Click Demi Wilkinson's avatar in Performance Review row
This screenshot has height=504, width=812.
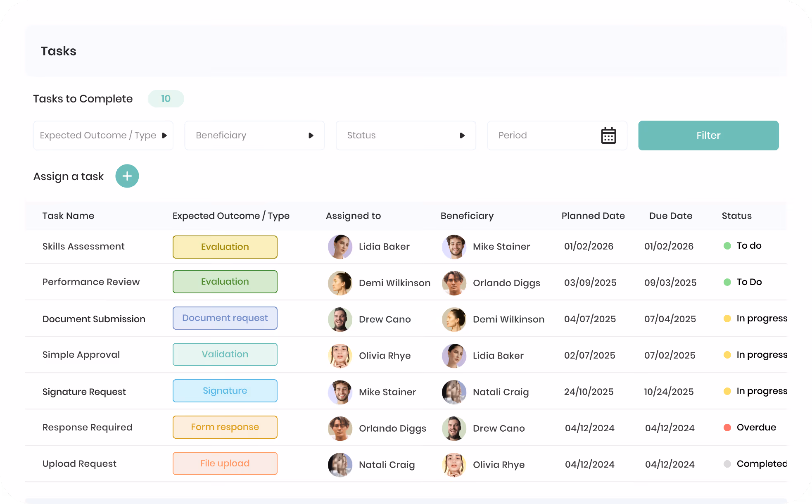[340, 283]
